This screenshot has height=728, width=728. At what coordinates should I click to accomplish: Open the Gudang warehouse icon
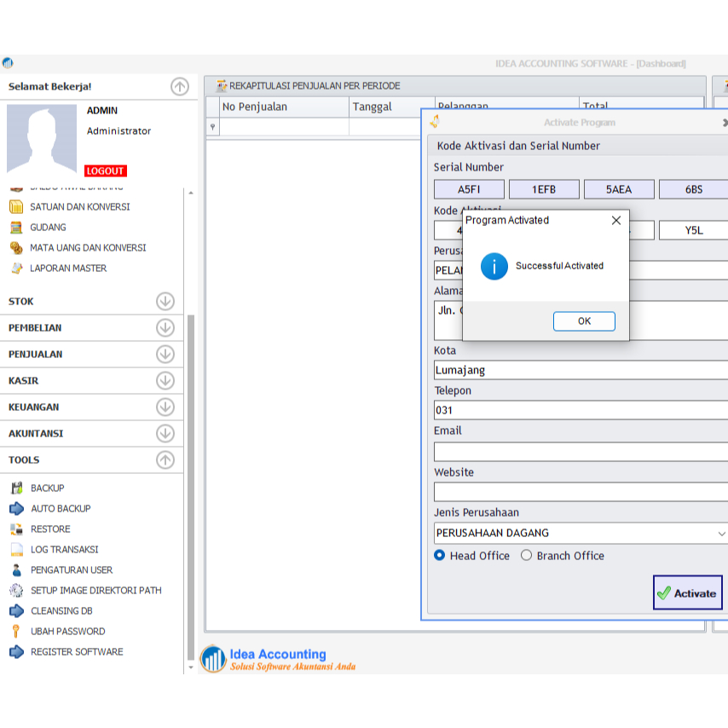[16, 227]
